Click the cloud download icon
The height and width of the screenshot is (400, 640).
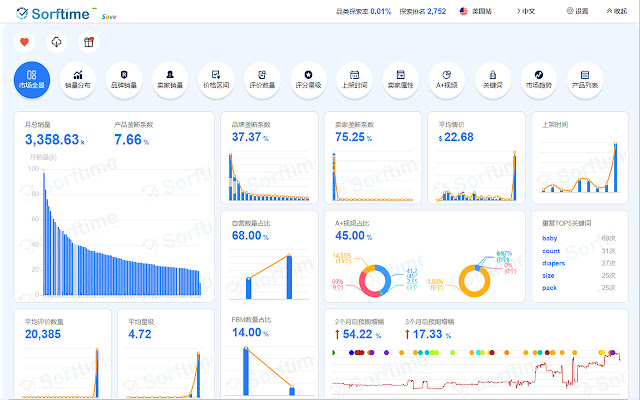(56, 42)
